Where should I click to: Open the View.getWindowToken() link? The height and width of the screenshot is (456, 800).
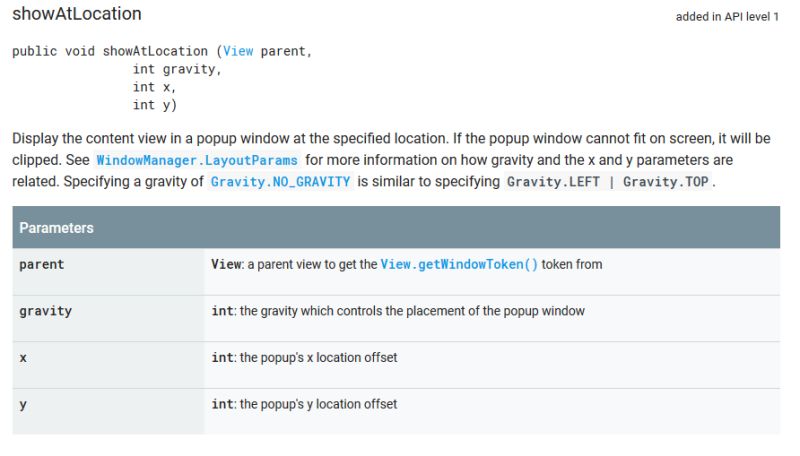(x=459, y=265)
